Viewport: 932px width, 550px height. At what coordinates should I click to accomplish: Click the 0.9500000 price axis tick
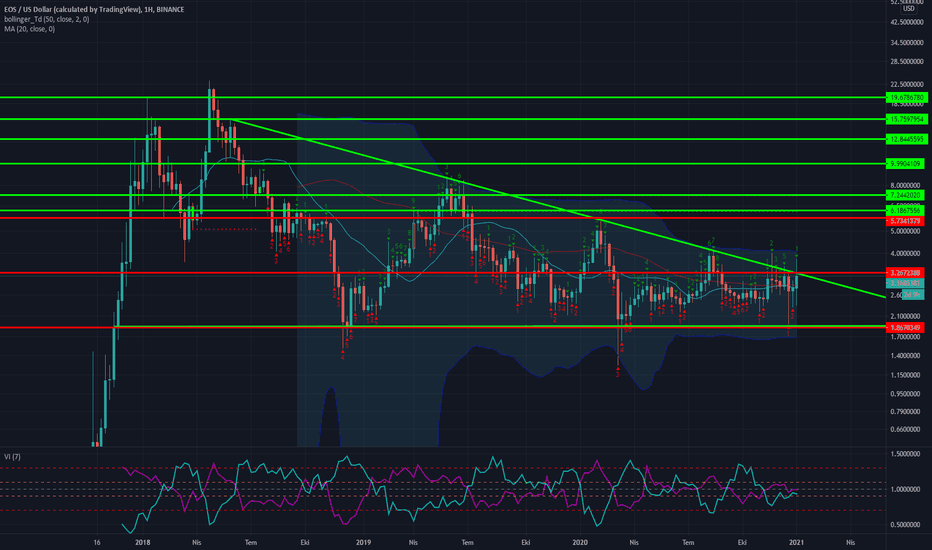point(906,394)
